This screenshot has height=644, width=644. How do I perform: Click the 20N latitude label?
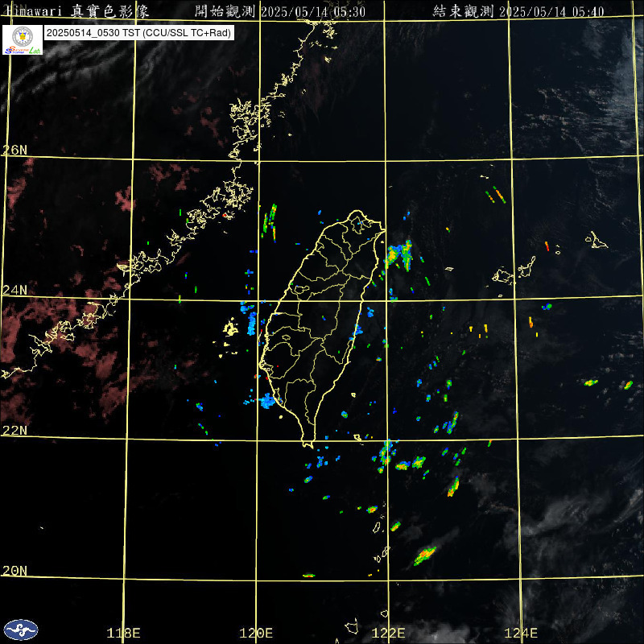(14, 571)
